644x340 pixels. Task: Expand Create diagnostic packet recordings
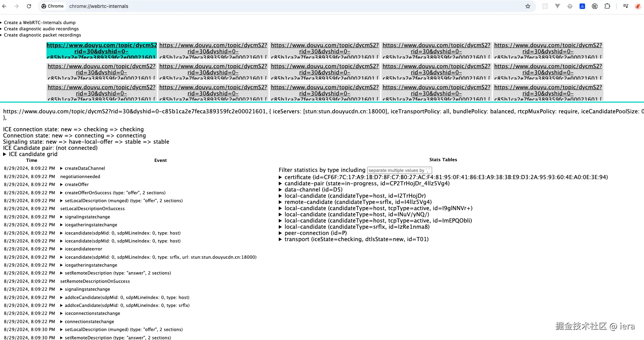click(x=42, y=35)
